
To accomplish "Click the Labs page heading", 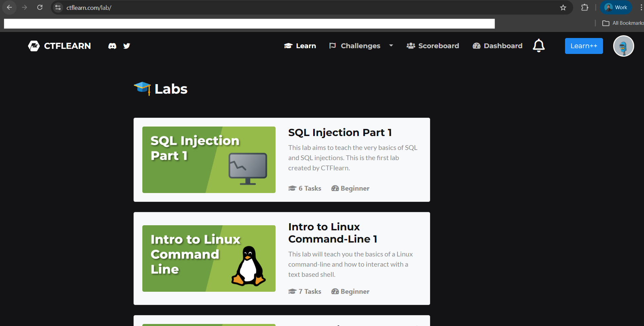I will 171,89.
